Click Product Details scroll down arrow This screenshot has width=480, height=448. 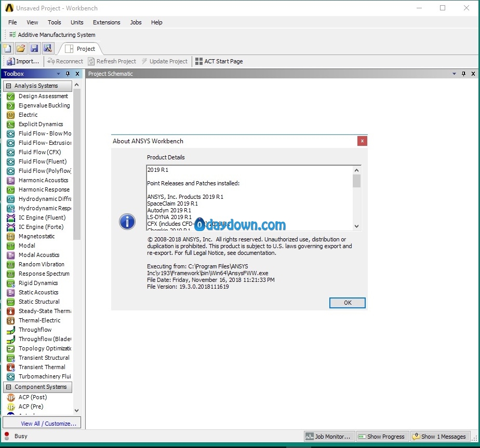[356, 226]
